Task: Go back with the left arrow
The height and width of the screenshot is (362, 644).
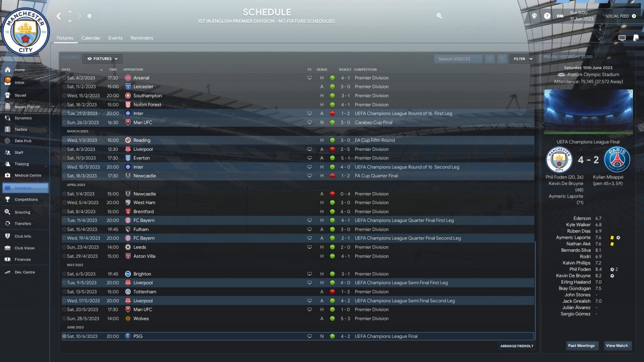Action: coord(58,16)
